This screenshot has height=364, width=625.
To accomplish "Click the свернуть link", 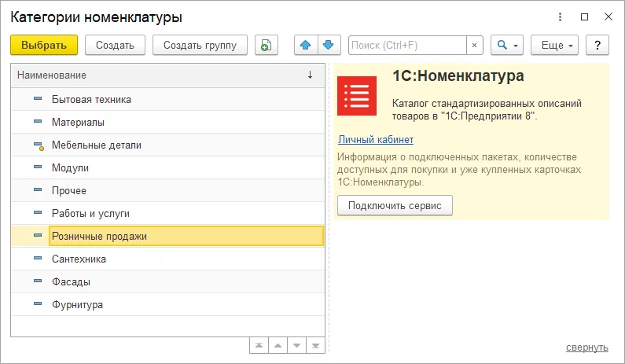I will coord(587,347).
